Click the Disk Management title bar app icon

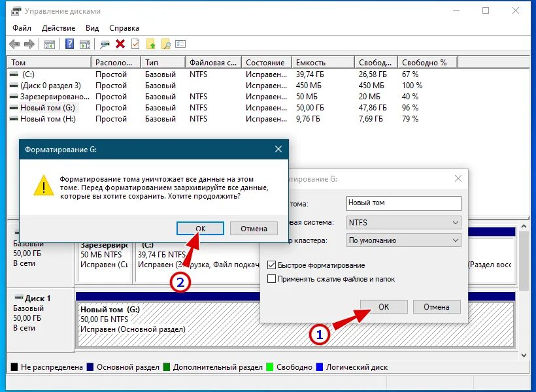click(x=16, y=11)
